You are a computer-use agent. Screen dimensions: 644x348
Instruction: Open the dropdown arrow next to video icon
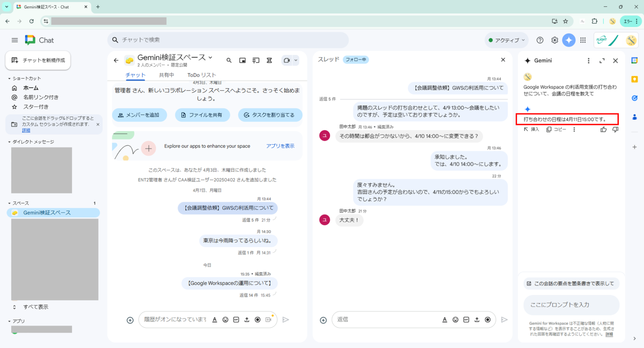click(295, 60)
